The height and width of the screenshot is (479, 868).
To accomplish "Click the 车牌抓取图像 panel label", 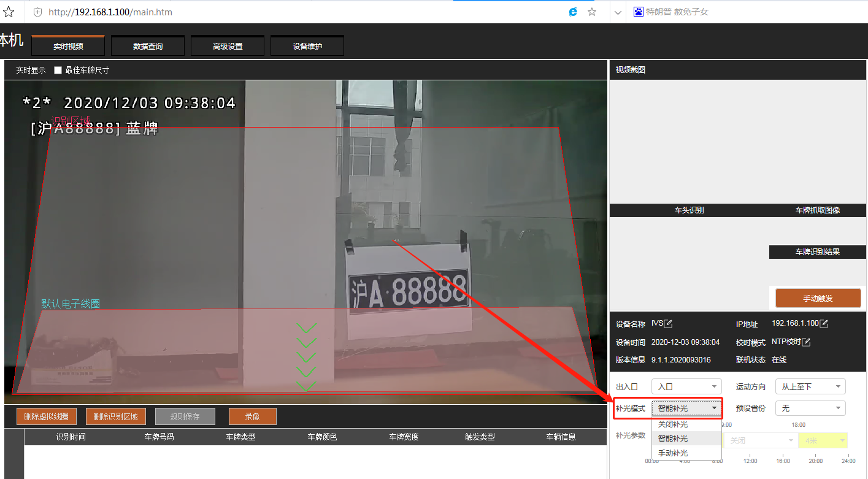I will click(817, 210).
